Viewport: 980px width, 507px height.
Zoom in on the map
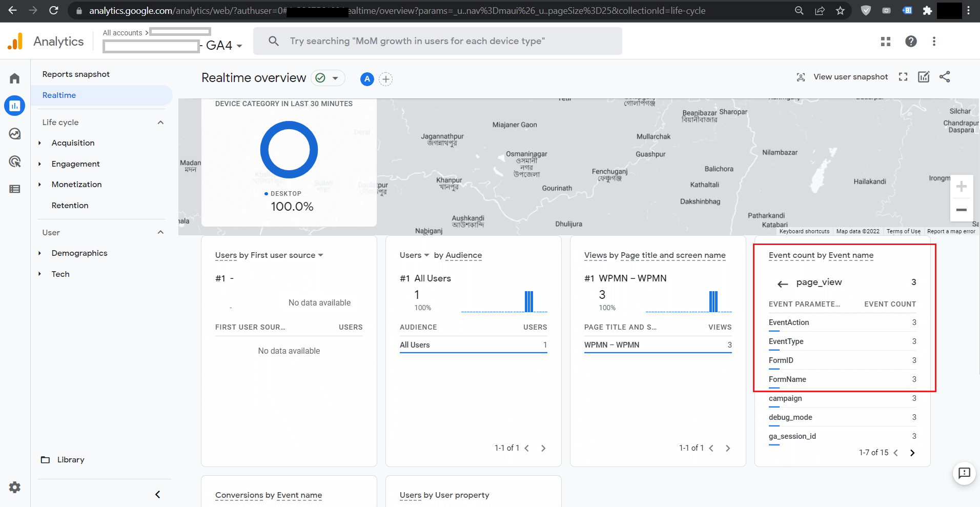(961, 187)
